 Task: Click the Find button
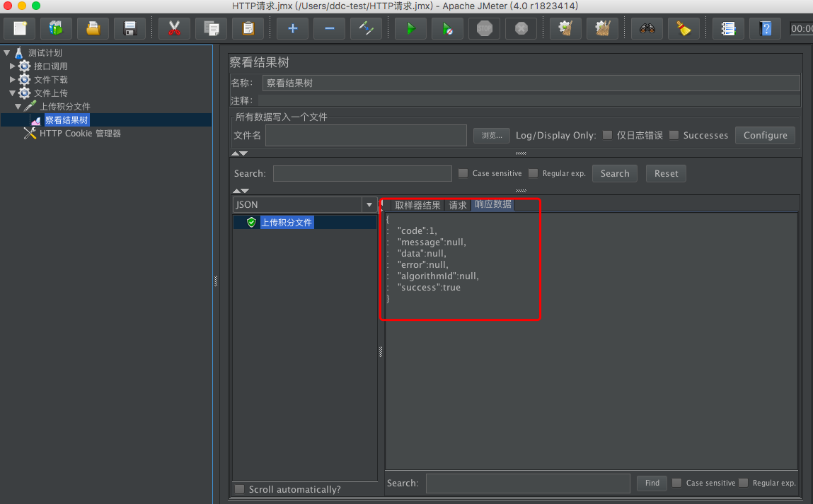coord(652,484)
